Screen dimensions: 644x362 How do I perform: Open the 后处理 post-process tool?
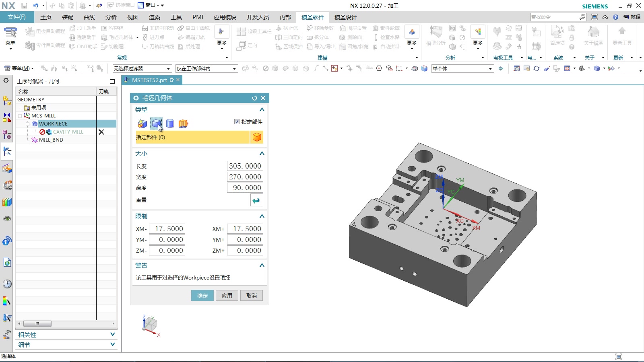(x=189, y=47)
